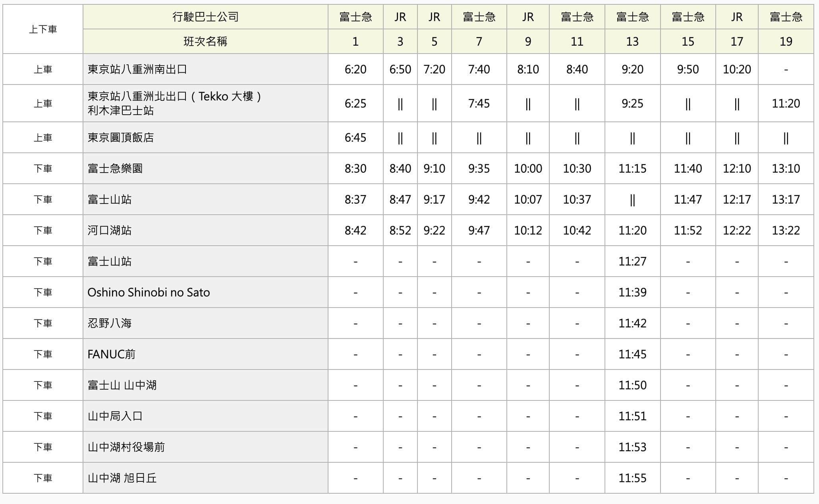The image size is (819, 504).
Task: Click the 11:53 arrival time
Action: click(632, 447)
